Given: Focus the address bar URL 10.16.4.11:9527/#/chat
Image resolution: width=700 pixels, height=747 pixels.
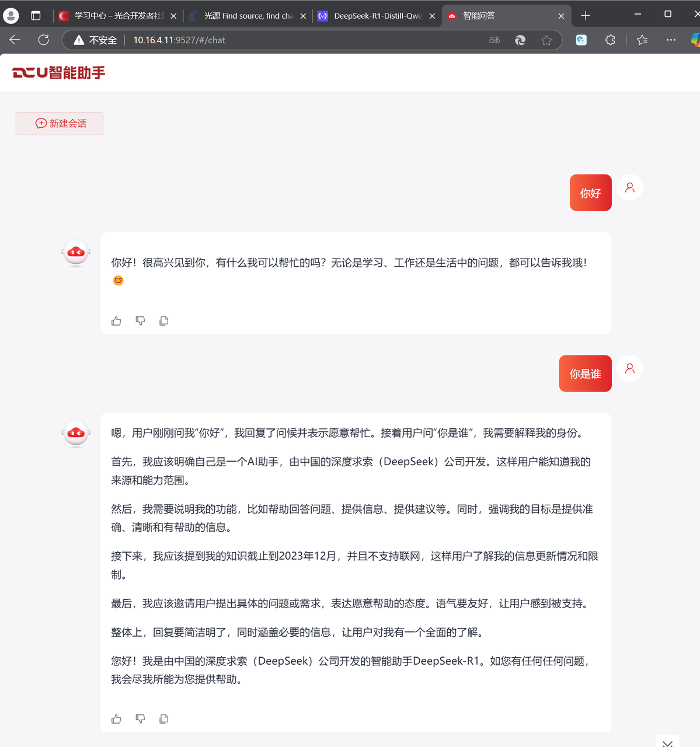Looking at the screenshot, I should (179, 40).
